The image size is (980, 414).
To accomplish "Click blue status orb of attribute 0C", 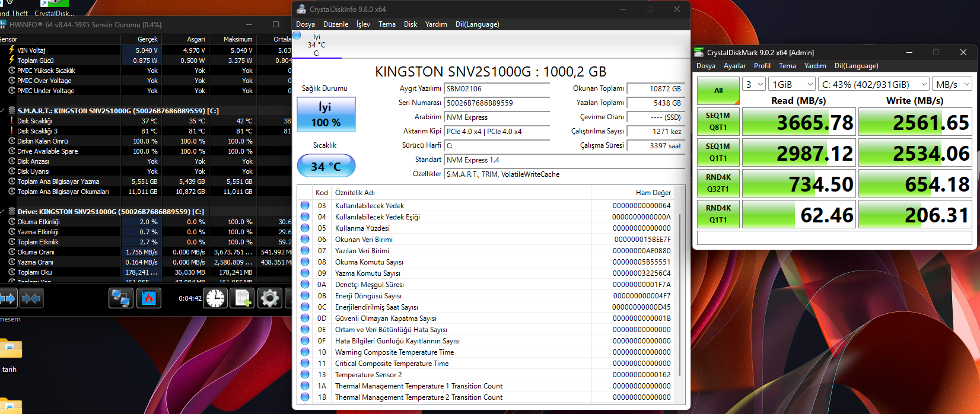I will pyautogui.click(x=305, y=307).
